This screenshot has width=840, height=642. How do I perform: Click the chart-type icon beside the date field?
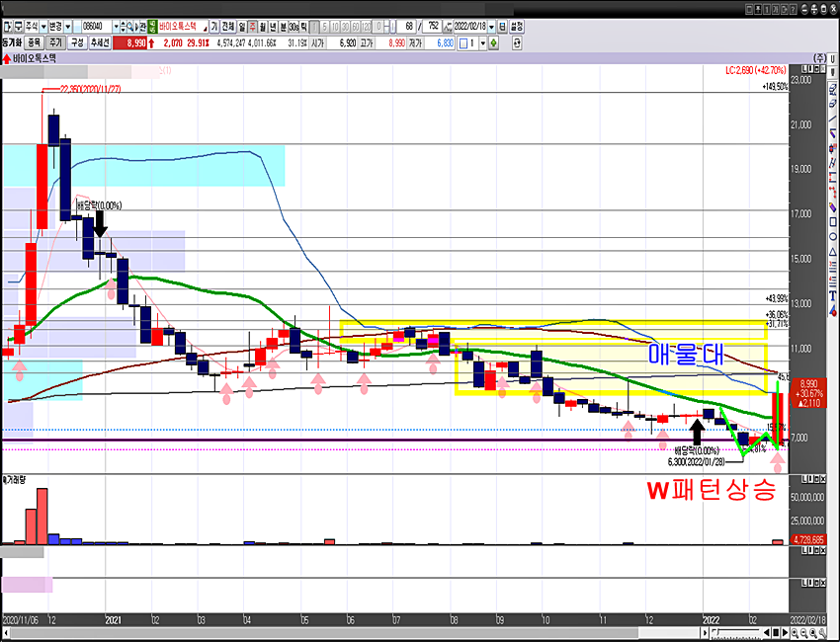click(448, 27)
